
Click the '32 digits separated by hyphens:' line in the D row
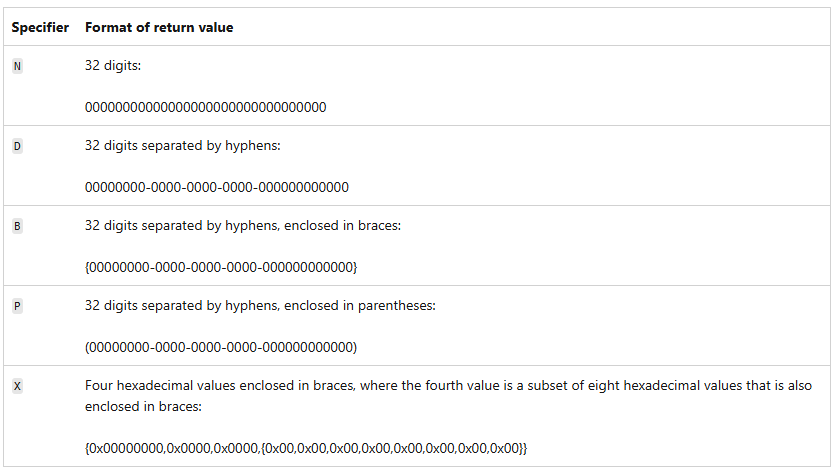183,146
